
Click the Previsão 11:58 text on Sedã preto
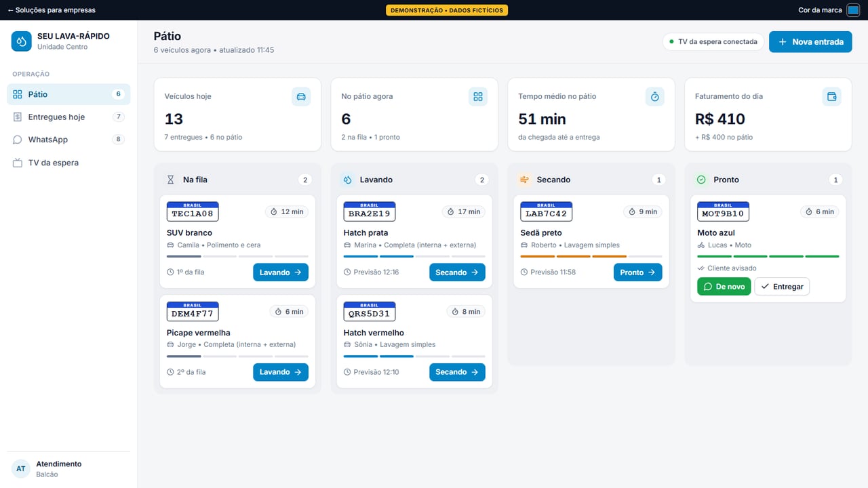pos(553,272)
